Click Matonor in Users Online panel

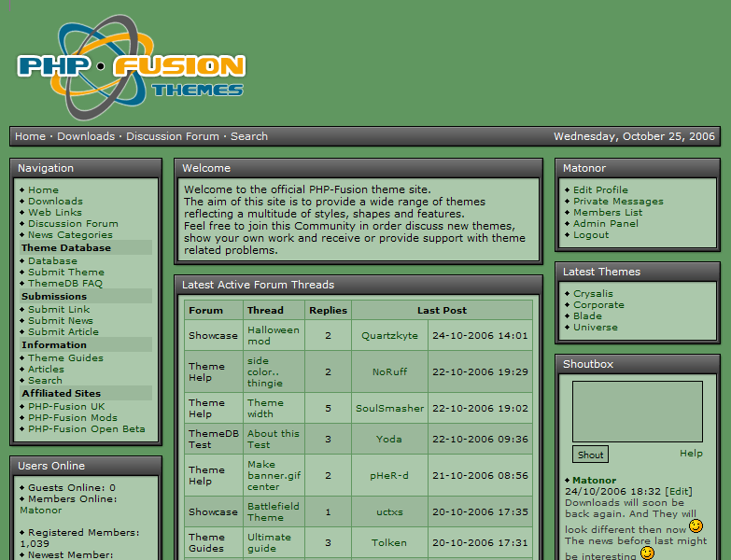click(41, 511)
